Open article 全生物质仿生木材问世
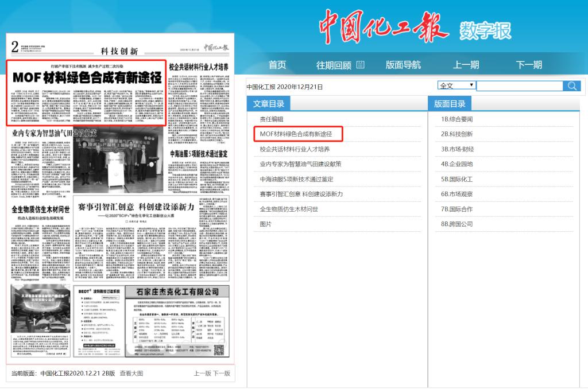This screenshot has height=389, width=588. tap(289, 209)
